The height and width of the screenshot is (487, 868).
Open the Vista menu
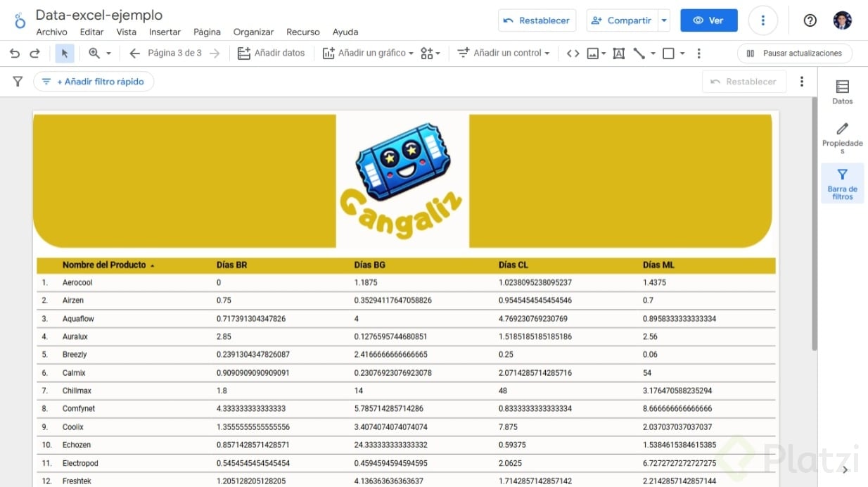click(127, 32)
